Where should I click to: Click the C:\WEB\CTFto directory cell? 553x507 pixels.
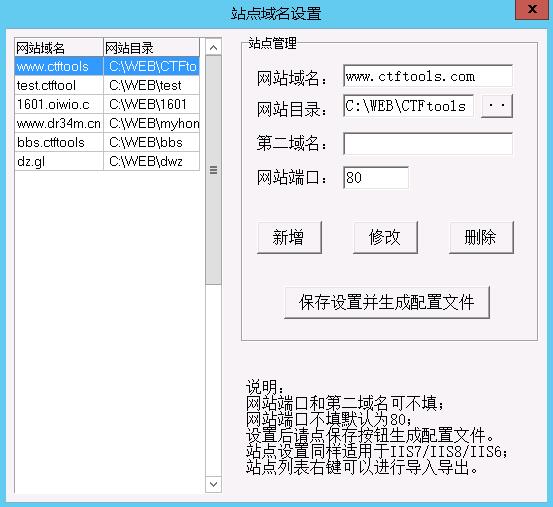coord(152,66)
